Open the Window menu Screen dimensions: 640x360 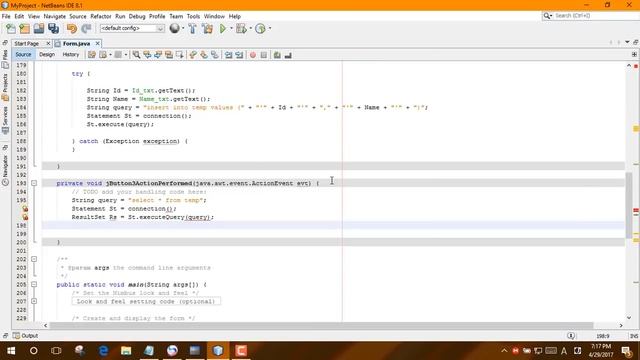click(x=214, y=16)
